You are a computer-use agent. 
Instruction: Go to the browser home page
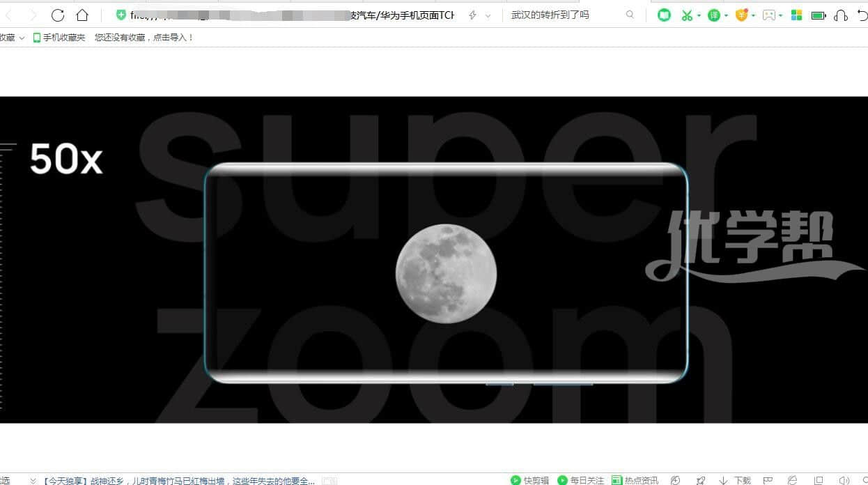point(82,15)
